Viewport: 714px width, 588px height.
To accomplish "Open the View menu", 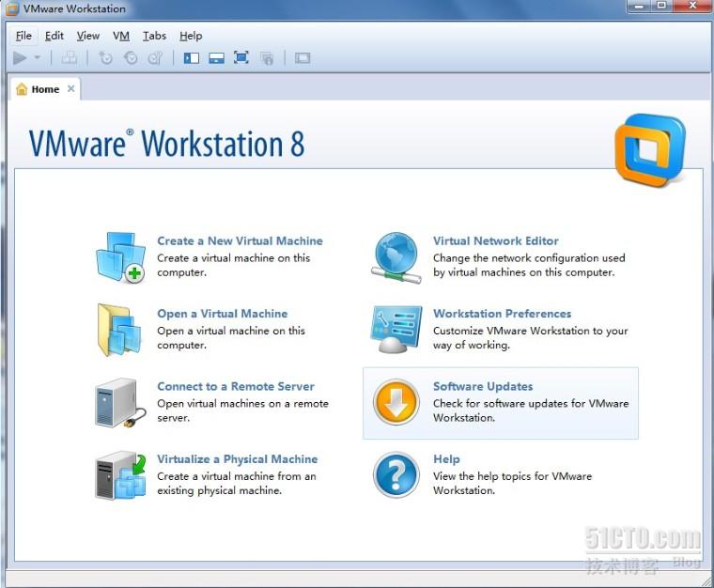I will (88, 36).
